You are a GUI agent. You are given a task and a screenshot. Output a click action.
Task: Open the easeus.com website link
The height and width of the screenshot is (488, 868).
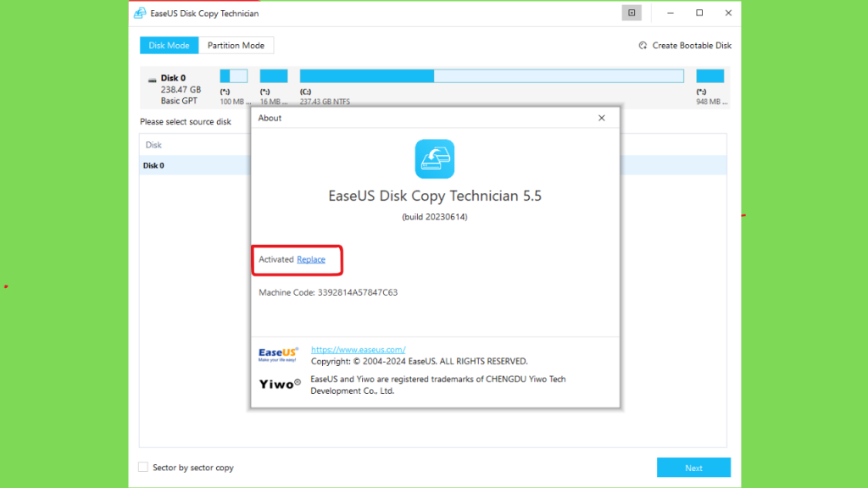pyautogui.click(x=359, y=349)
